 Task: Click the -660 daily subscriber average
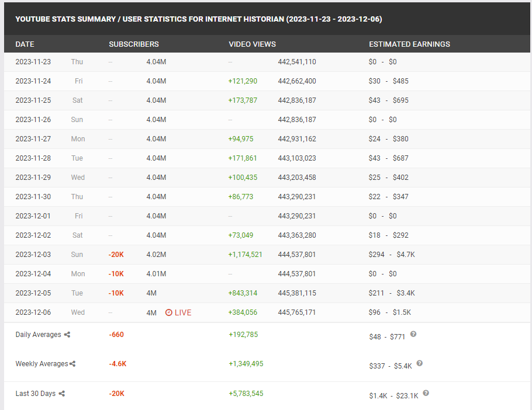(x=116, y=335)
